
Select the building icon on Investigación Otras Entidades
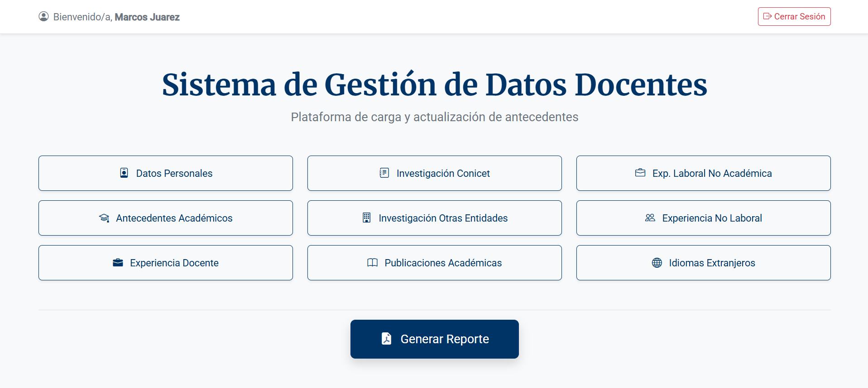pyautogui.click(x=366, y=218)
